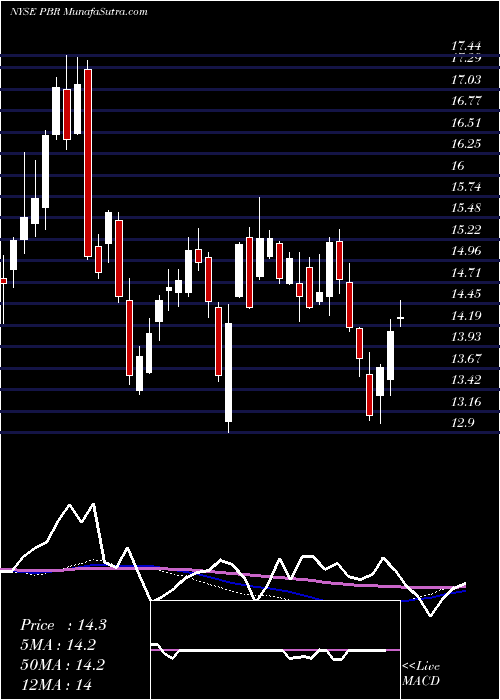The height and width of the screenshot is (700, 500).
Task: Click the 16.25 price axis label
Action: tap(466, 144)
